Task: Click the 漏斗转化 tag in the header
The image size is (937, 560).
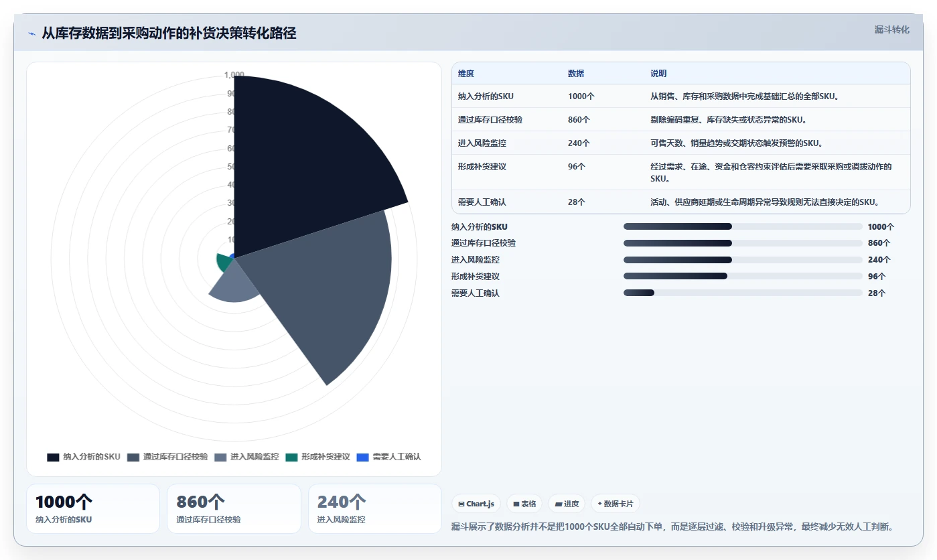Action: (891, 29)
